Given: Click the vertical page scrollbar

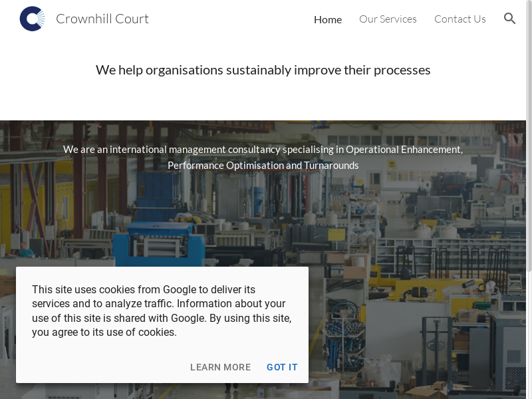Looking at the screenshot, I should (x=529, y=133).
